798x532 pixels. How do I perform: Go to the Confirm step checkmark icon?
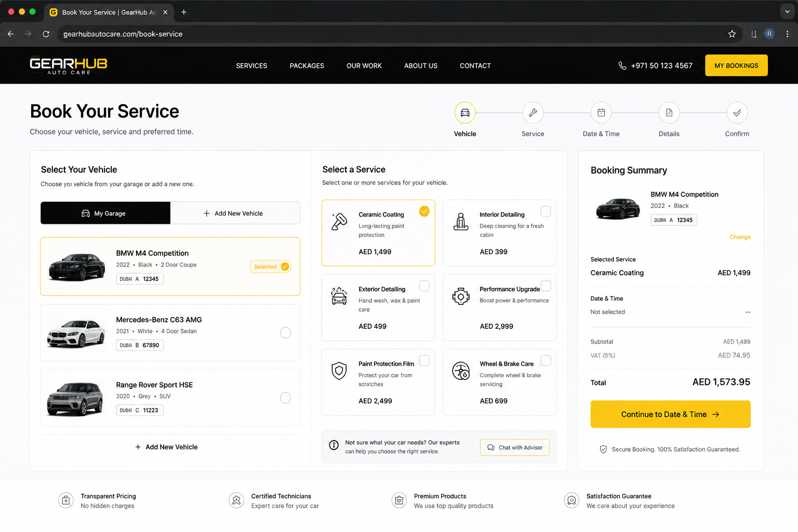click(x=737, y=113)
